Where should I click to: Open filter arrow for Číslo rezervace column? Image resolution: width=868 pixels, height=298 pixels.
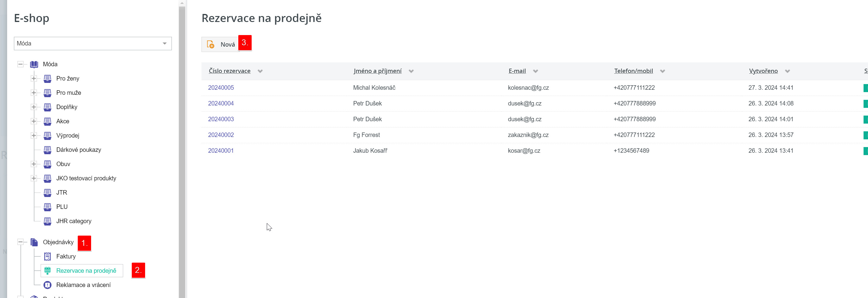point(260,71)
